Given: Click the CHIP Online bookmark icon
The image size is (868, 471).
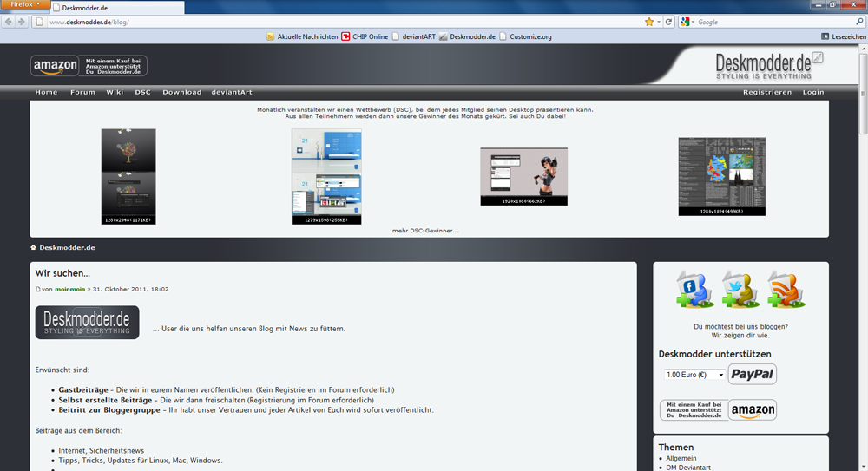Looking at the screenshot, I should coord(345,36).
